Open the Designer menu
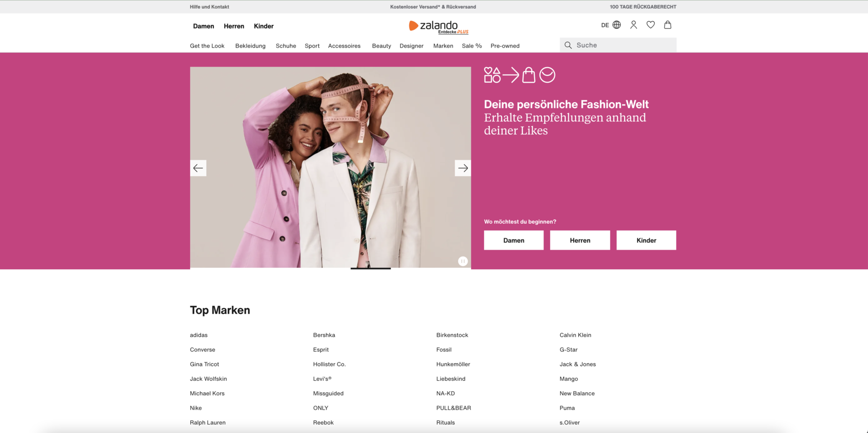This screenshot has width=868, height=433. click(411, 46)
